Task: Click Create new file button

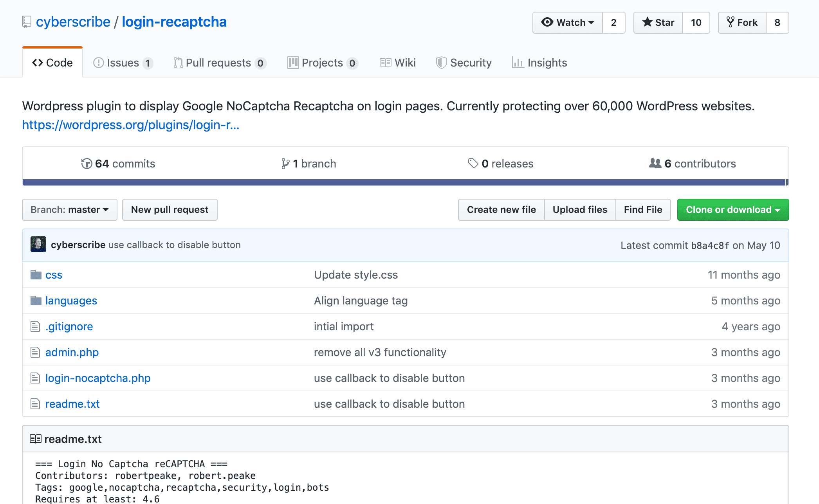Action: [502, 210]
